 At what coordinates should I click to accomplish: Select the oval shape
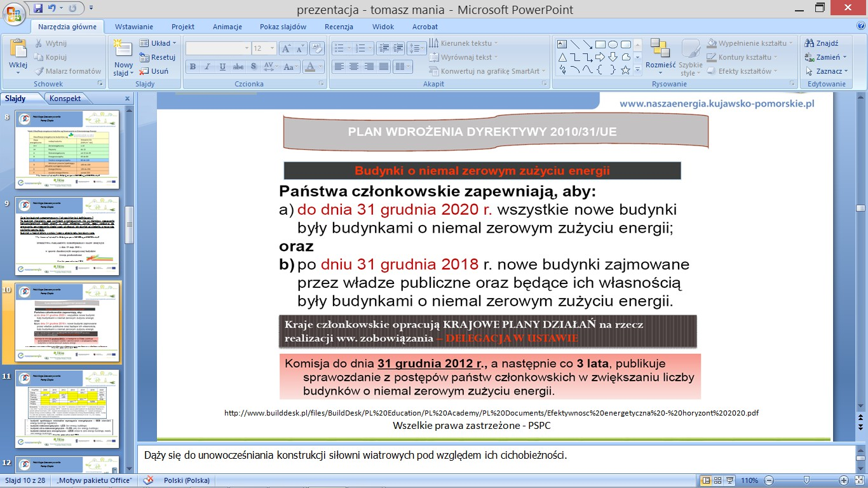pos(613,44)
